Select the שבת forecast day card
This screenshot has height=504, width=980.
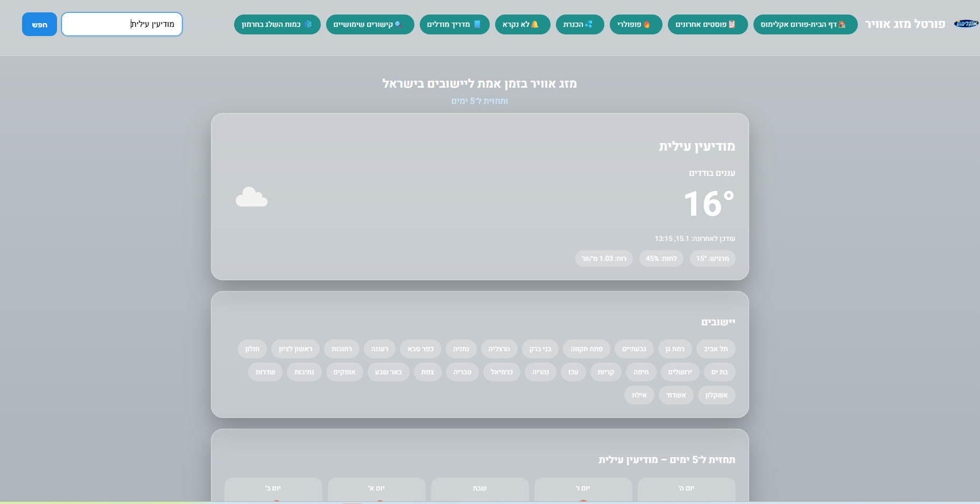pos(480,488)
